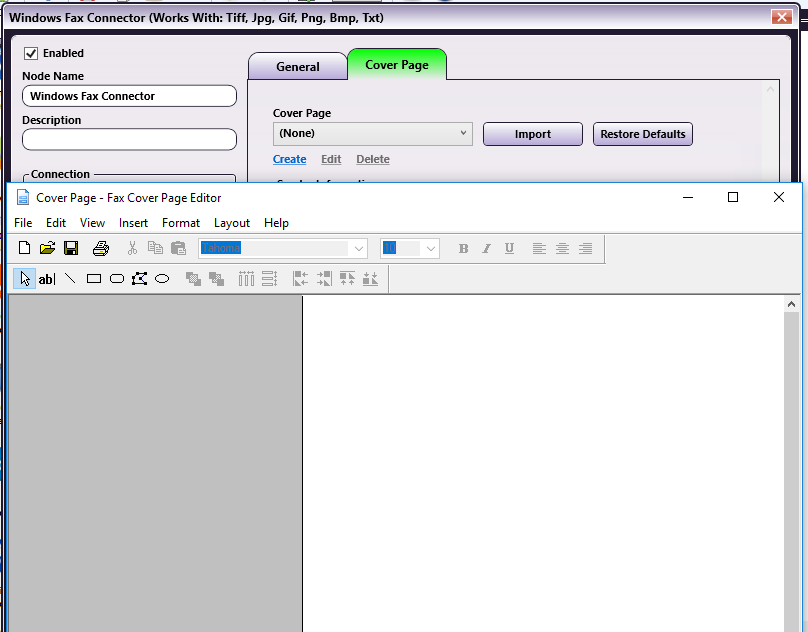The width and height of the screenshot is (808, 632).
Task: Toggle Underline formatting
Action: point(509,248)
